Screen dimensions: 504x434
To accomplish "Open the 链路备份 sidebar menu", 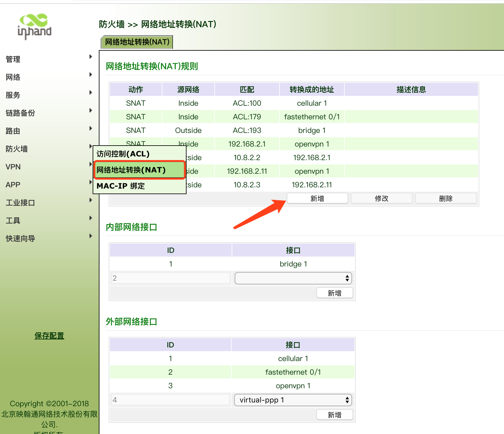I will (20, 113).
